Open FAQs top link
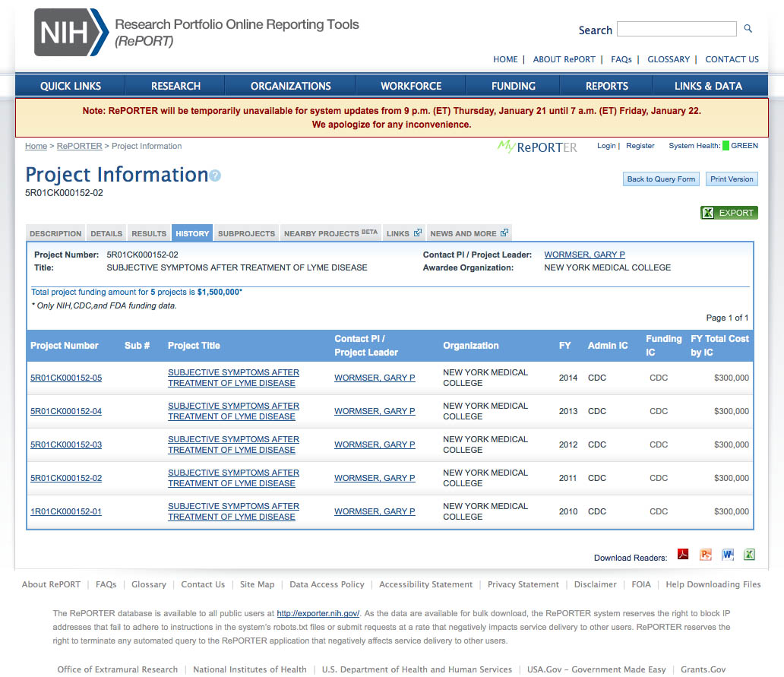Screen dimensions: 784x677 tap(621, 59)
